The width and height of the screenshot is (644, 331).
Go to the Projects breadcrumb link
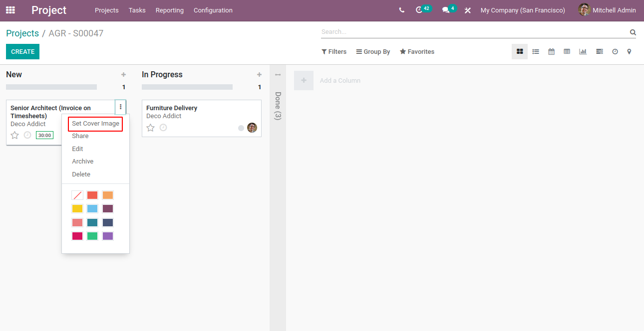coord(22,33)
